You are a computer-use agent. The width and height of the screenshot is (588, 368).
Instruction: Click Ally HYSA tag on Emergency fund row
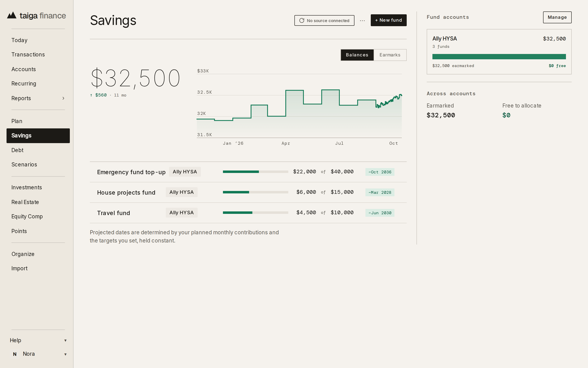point(185,172)
